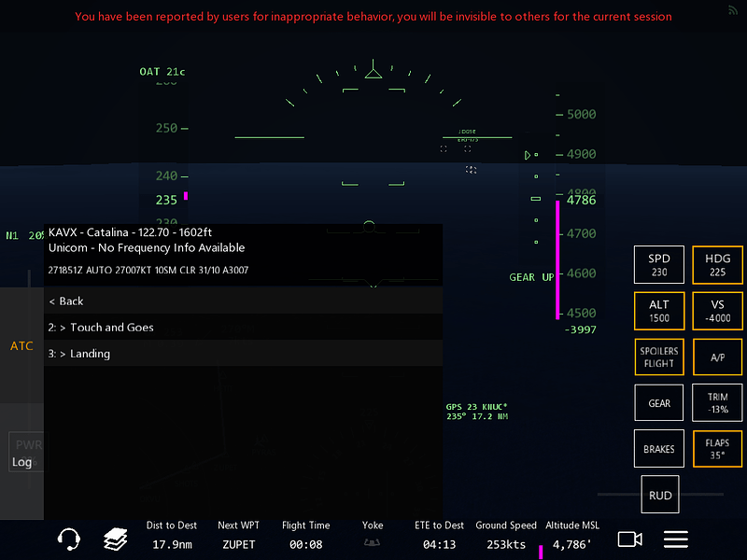The width and height of the screenshot is (747, 560).
Task: Toggle HDG 225 heading hold
Action: 717,265
